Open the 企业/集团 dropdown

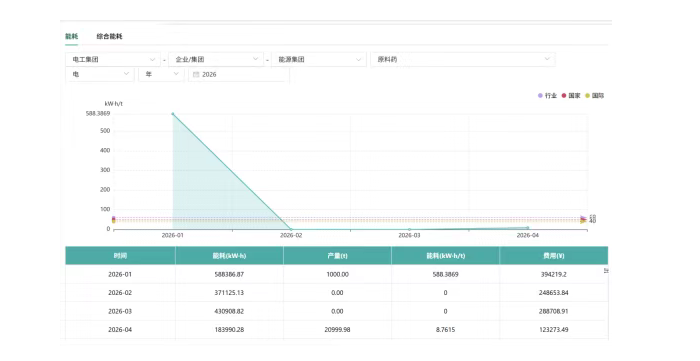pos(216,59)
